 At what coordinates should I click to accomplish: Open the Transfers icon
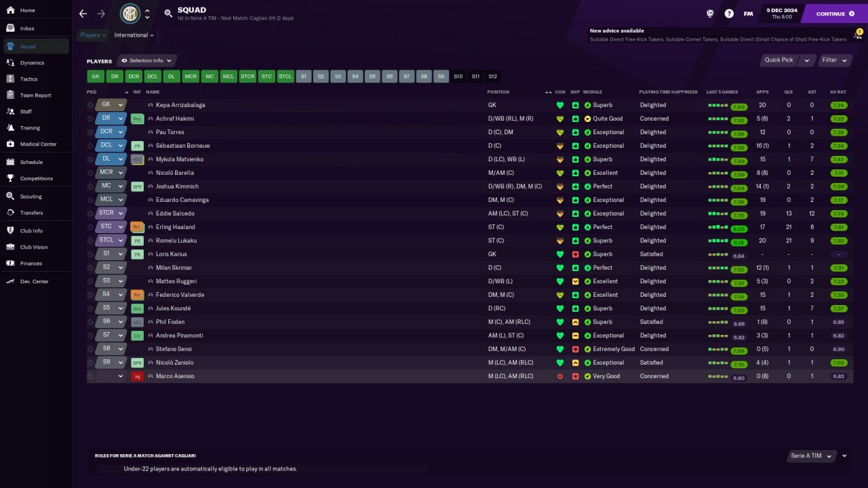coord(10,212)
